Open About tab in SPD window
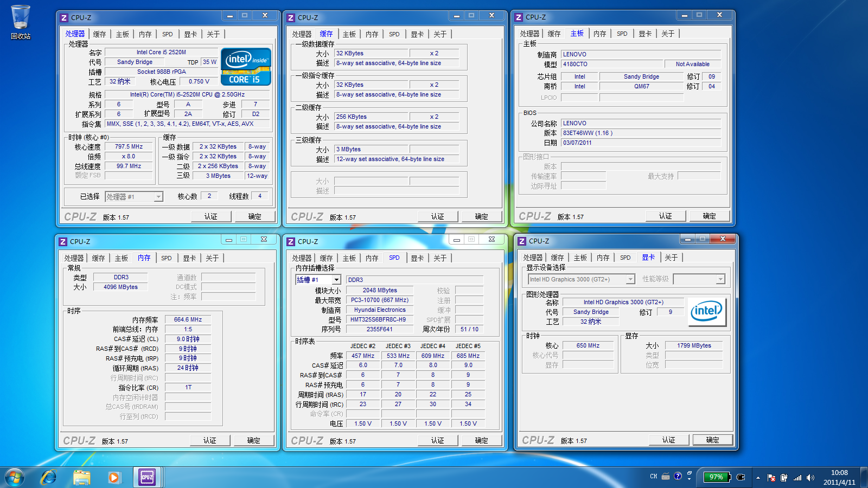The image size is (868, 488). (x=440, y=258)
